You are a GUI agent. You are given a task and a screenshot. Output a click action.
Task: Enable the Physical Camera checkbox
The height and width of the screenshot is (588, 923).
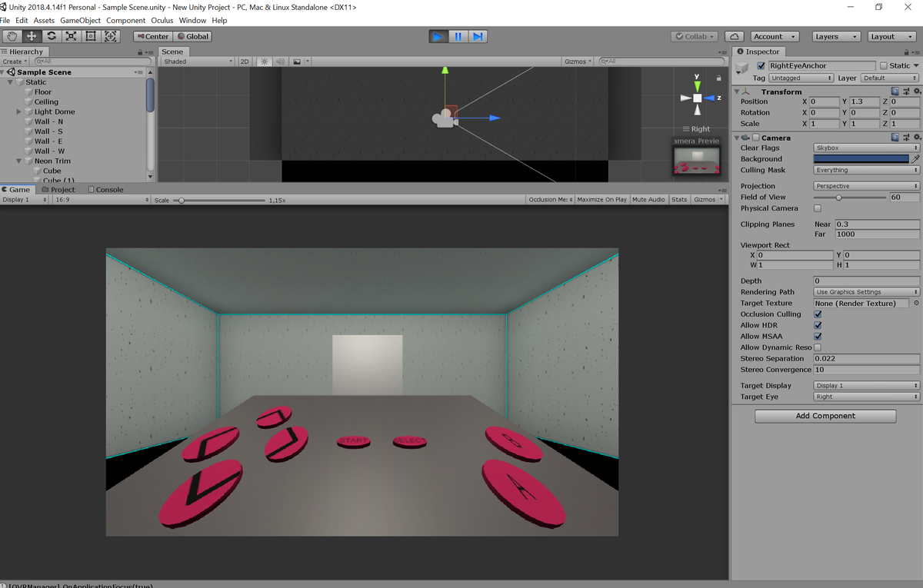(x=818, y=208)
